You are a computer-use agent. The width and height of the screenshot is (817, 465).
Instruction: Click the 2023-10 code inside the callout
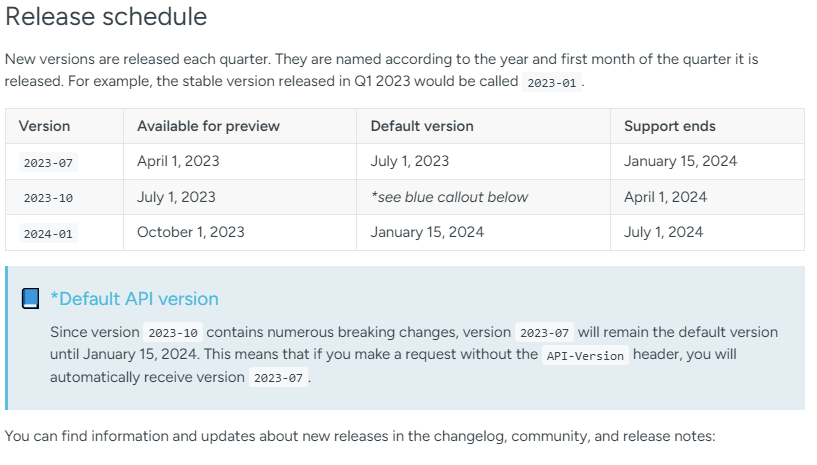tap(173, 333)
